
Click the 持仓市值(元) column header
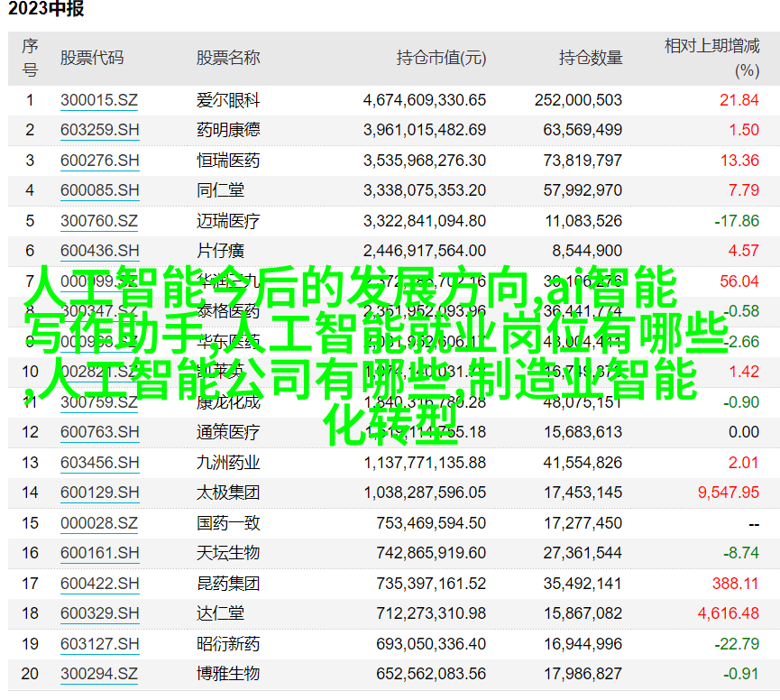pyautogui.click(x=441, y=58)
